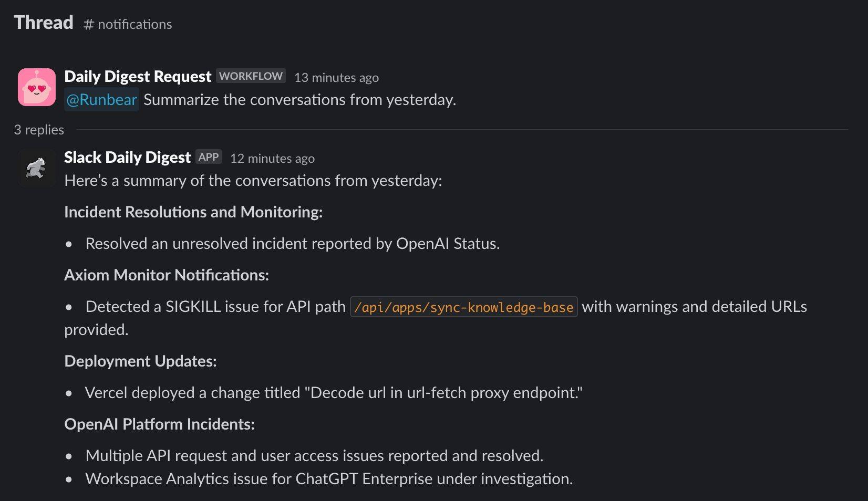Click the Incident Resolutions and Monitoring heading

[x=193, y=212]
